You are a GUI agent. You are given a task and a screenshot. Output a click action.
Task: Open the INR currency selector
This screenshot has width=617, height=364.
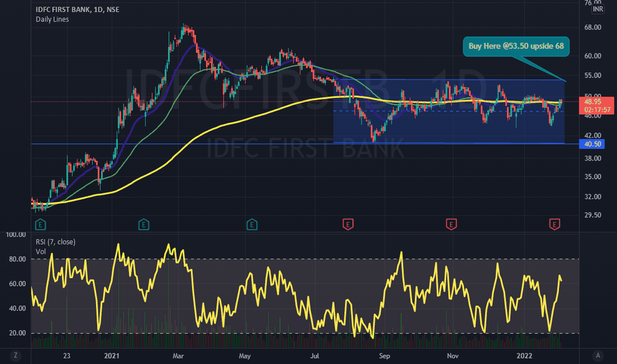pyautogui.click(x=598, y=9)
